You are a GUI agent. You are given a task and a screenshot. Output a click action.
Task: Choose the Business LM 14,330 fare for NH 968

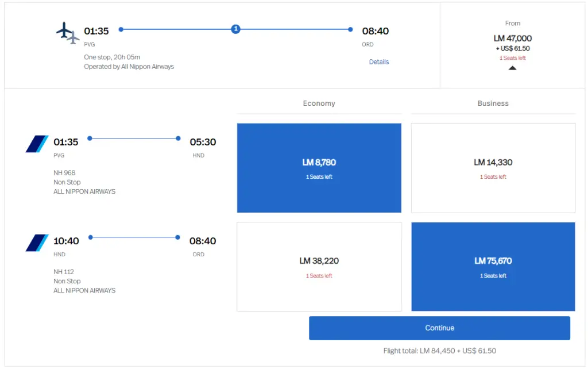pos(493,168)
